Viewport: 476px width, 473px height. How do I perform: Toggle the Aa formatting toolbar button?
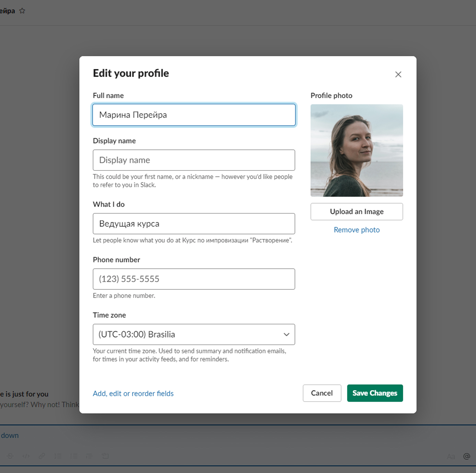(451, 456)
